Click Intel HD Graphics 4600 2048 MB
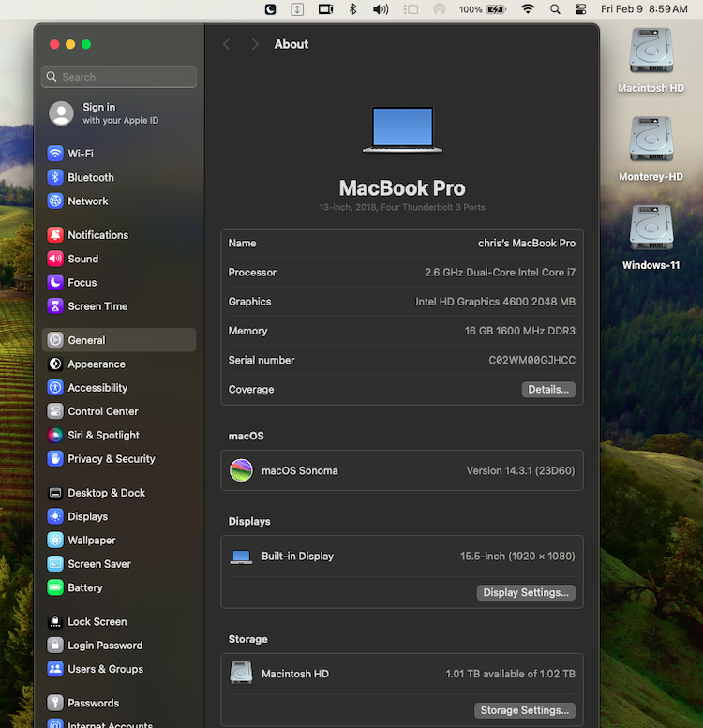Screen dimensions: 703x728 [x=496, y=302]
